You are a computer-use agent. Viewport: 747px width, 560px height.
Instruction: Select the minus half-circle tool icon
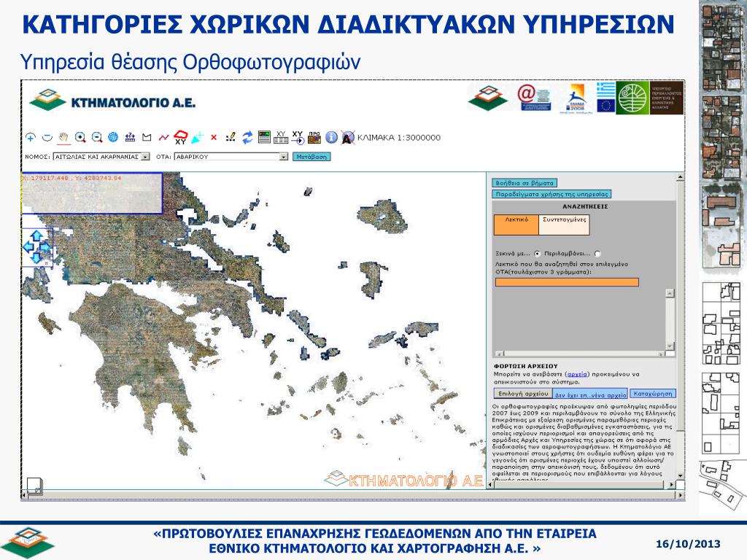(x=47, y=138)
